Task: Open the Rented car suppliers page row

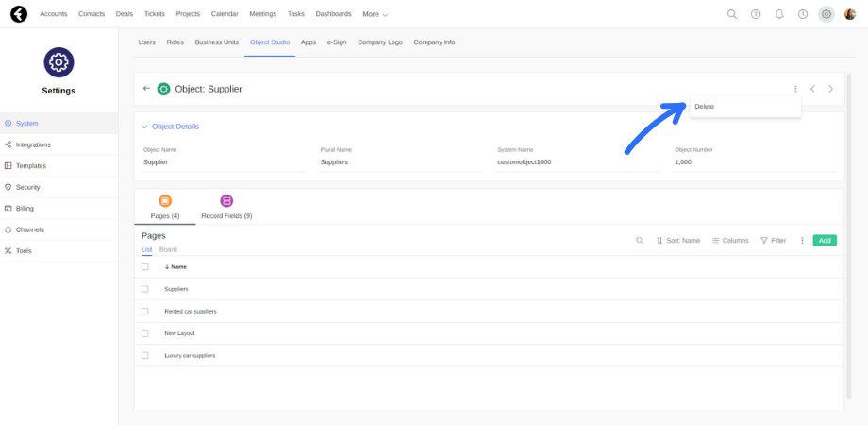Action: [x=489, y=312]
